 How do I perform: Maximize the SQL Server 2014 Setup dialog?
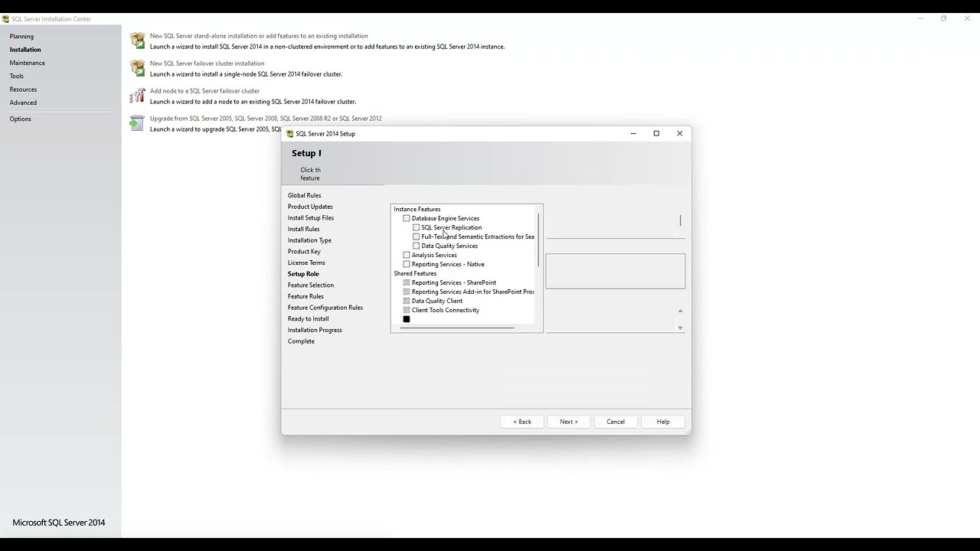[656, 133]
